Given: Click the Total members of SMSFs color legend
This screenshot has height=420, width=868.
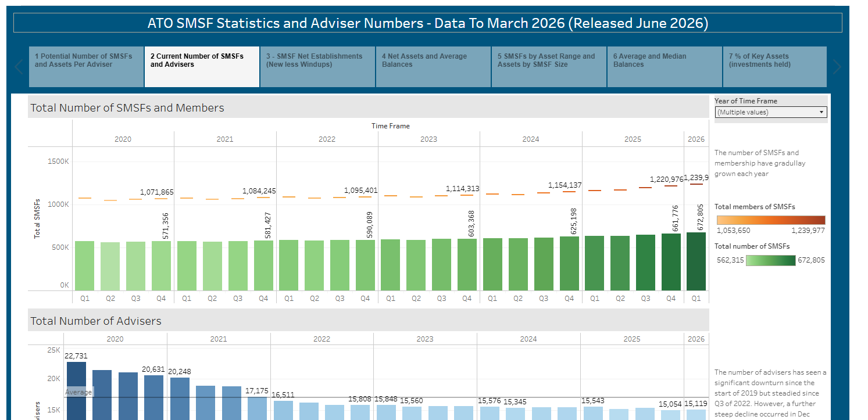Looking at the screenshot, I should pyautogui.click(x=771, y=220).
